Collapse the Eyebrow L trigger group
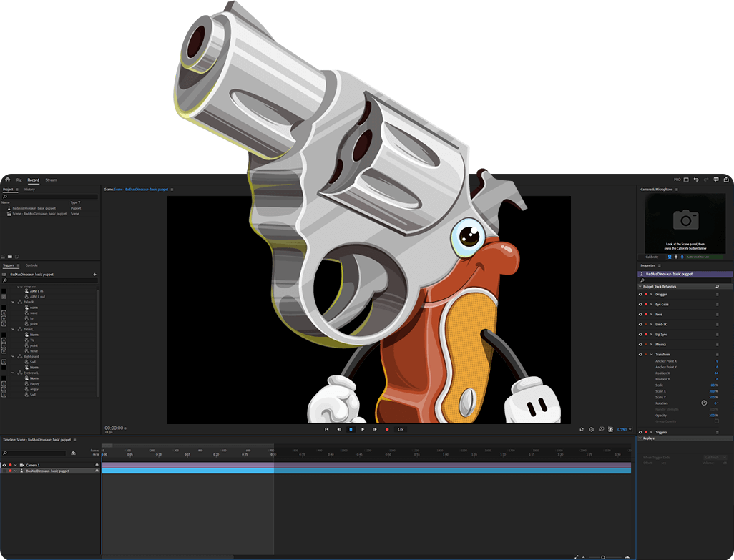Screen dimensions: 734x560 (12, 373)
